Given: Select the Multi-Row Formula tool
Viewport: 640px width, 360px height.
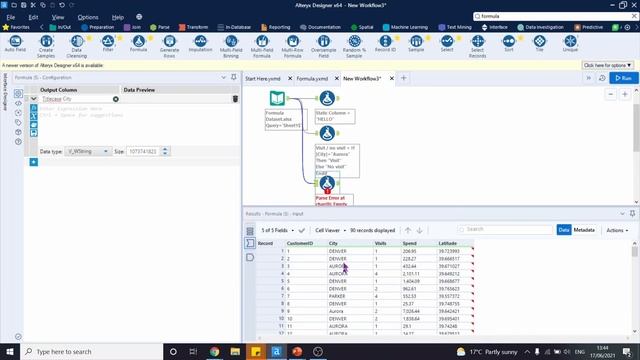Looking at the screenshot, I should [293, 46].
